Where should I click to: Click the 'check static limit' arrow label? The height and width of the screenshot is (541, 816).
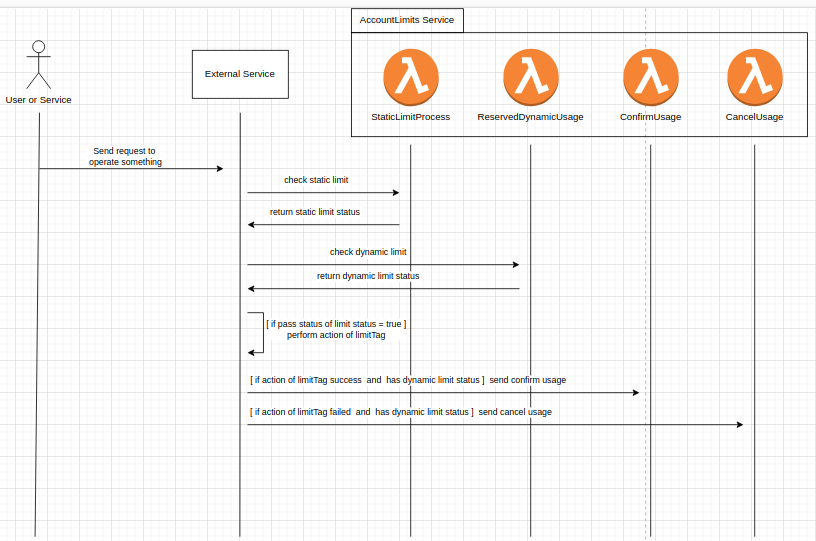pos(316,180)
